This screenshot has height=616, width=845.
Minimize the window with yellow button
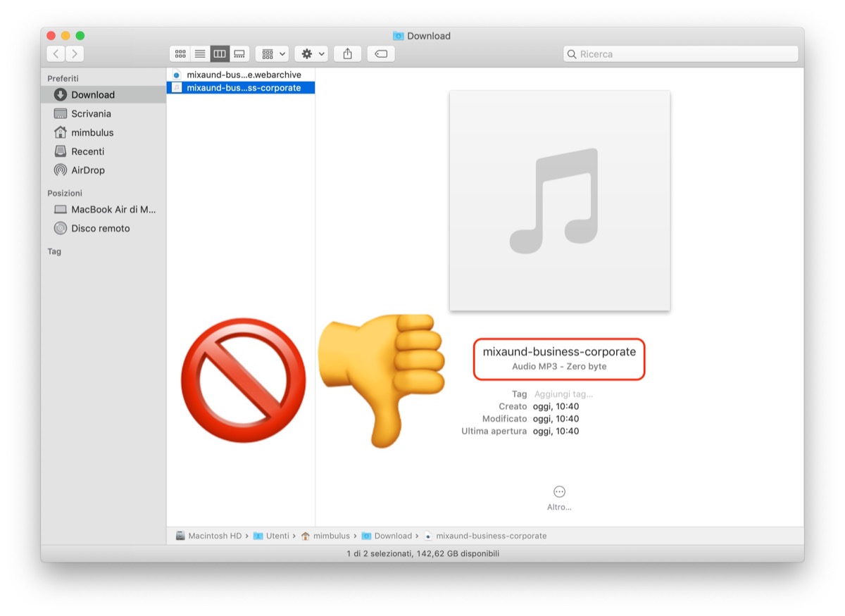pyautogui.click(x=65, y=36)
